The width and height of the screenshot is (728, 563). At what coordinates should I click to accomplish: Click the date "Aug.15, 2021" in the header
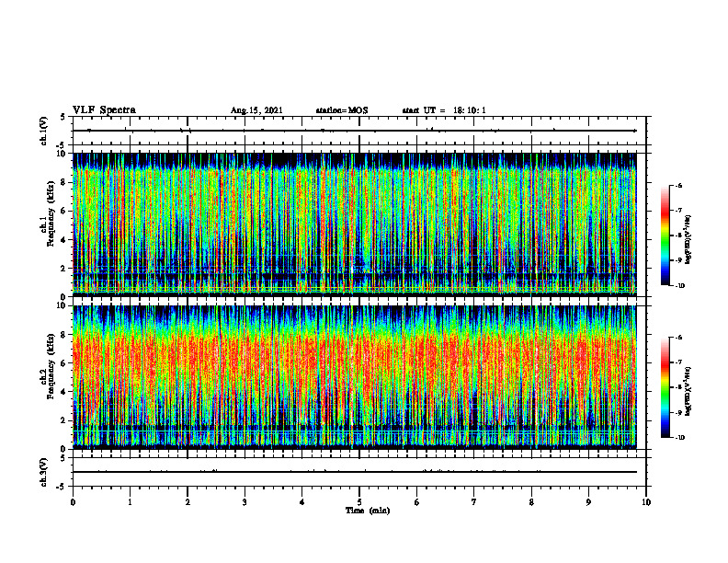point(256,110)
